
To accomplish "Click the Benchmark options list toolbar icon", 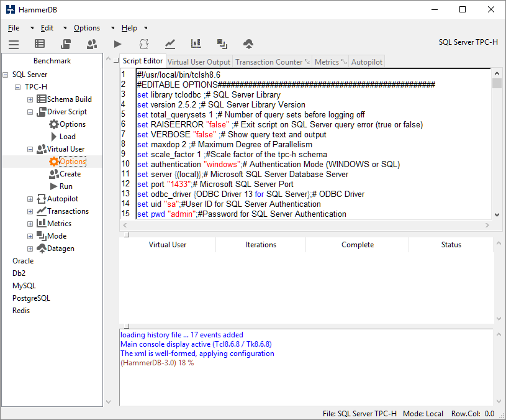I will 40,43.
